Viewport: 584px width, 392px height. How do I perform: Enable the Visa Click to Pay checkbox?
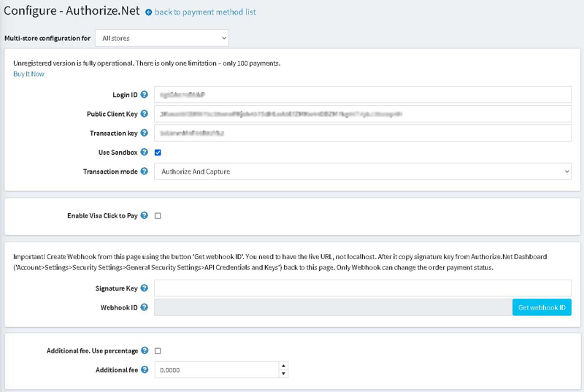pos(158,216)
